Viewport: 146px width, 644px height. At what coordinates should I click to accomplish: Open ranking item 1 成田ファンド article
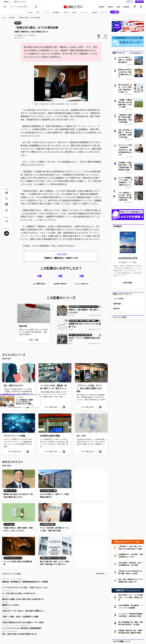pyautogui.click(x=128, y=61)
